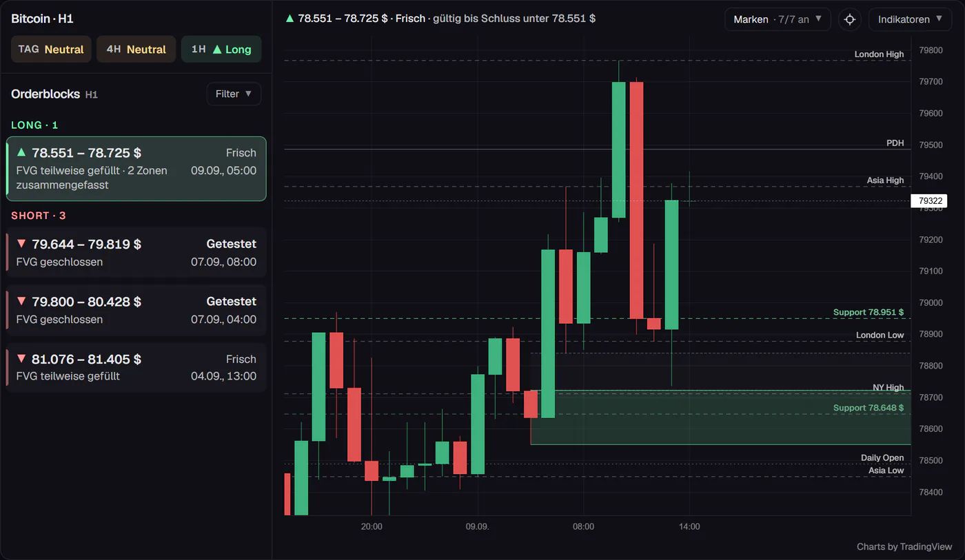Click the LONG · 1 section label

[x=34, y=125]
